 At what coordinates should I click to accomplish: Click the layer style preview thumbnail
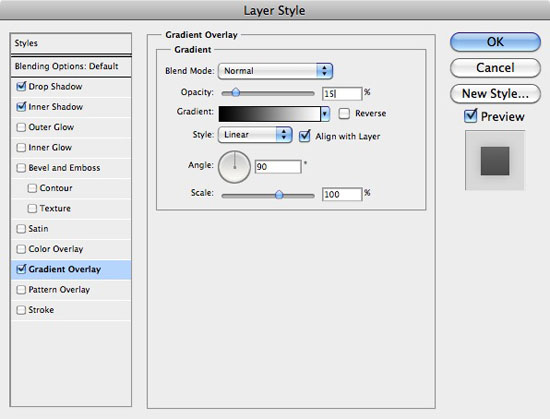[x=495, y=161]
